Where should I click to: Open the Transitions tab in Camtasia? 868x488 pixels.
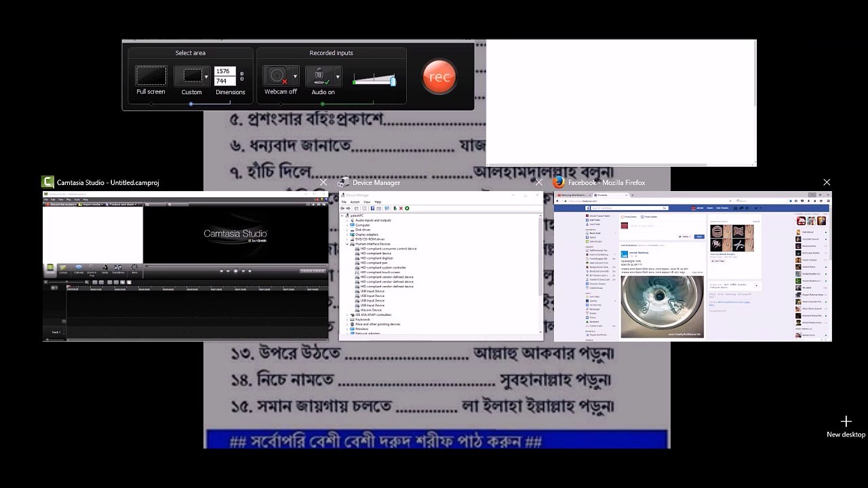[118, 269]
